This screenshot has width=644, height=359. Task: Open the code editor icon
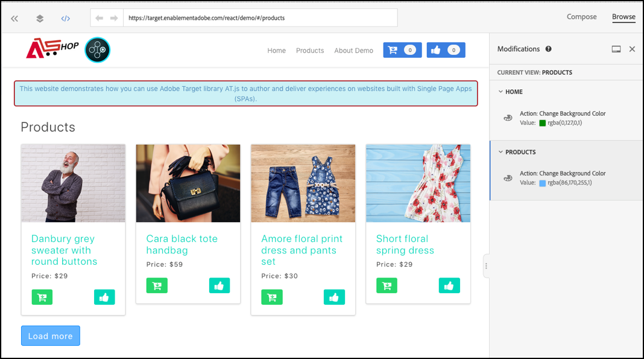65,18
